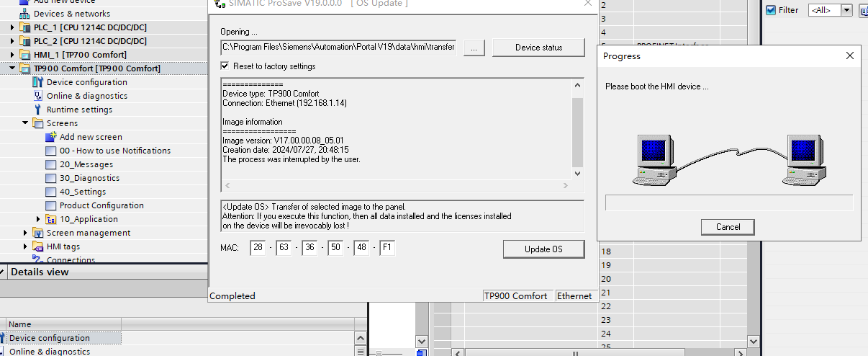This screenshot has height=356, width=868.
Task: Click the 20_Messages screen icon
Action: [x=50, y=164]
